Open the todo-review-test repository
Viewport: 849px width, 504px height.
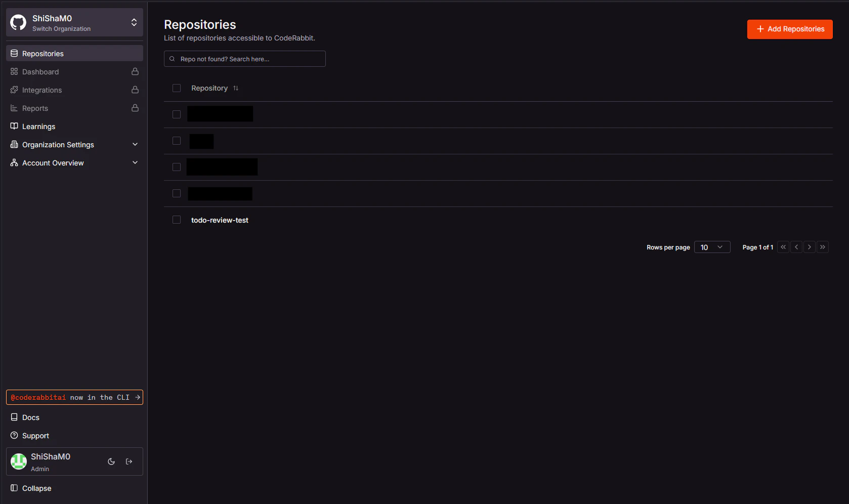(220, 220)
